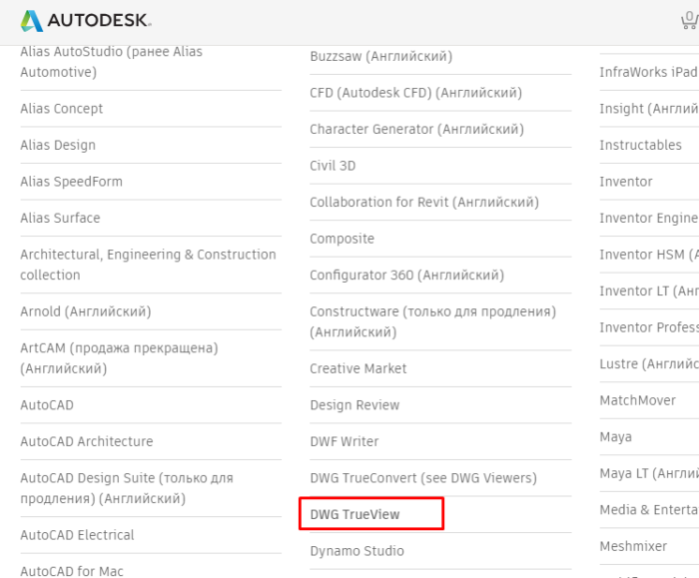
Task: Open Buzzsaw (Английский) link
Action: [381, 57]
